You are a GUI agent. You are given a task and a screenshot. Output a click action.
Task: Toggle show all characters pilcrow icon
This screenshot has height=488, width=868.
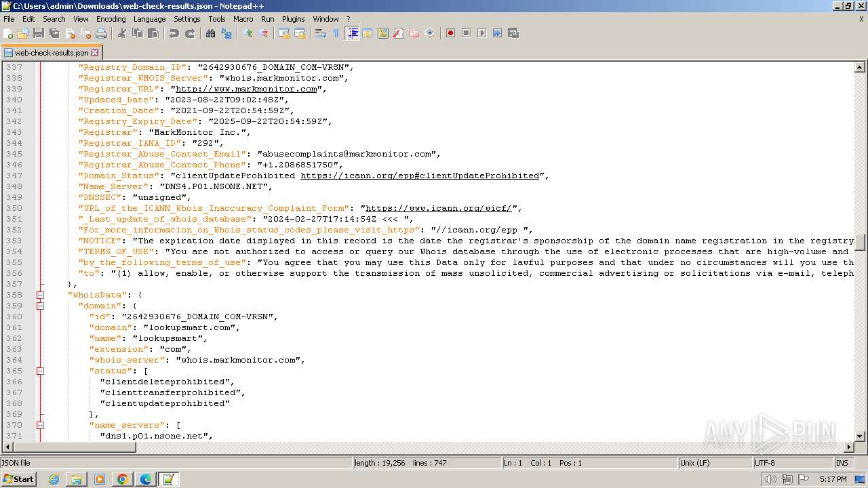pos(336,33)
